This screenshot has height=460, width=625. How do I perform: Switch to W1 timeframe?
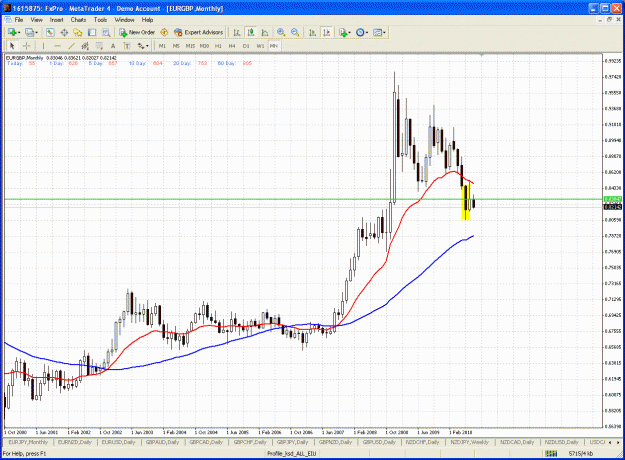click(x=260, y=46)
